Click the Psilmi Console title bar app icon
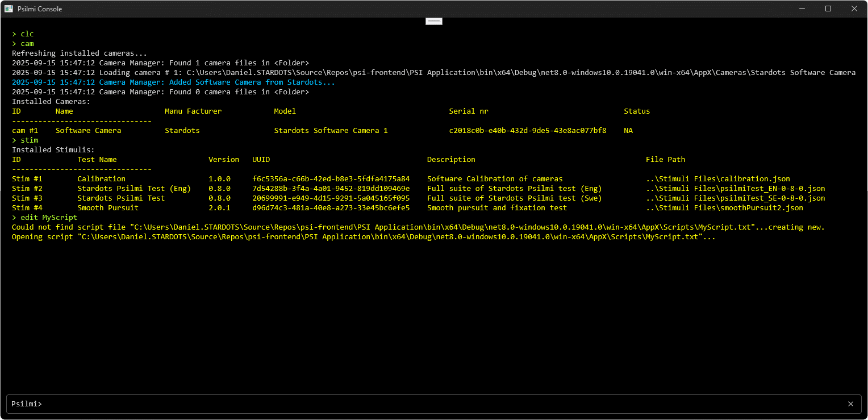This screenshot has height=420, width=868. point(9,9)
